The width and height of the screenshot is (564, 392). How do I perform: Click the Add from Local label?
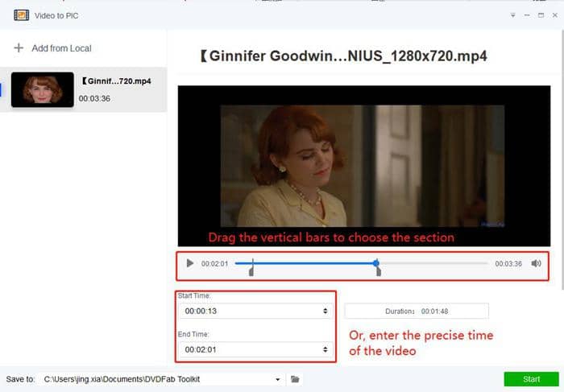(61, 48)
